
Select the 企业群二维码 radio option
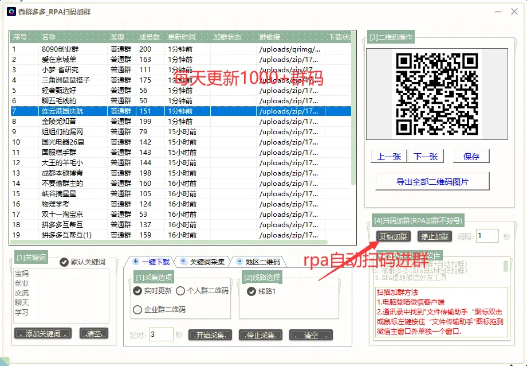pos(137,309)
